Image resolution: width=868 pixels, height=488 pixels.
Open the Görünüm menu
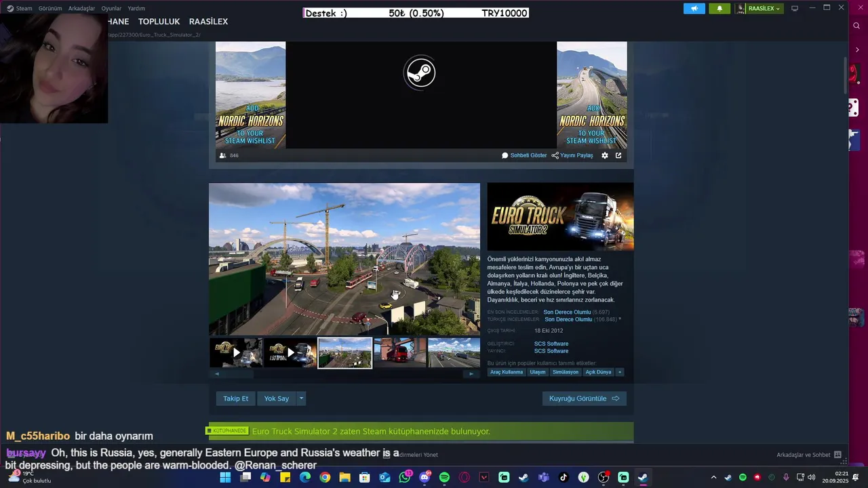point(50,8)
